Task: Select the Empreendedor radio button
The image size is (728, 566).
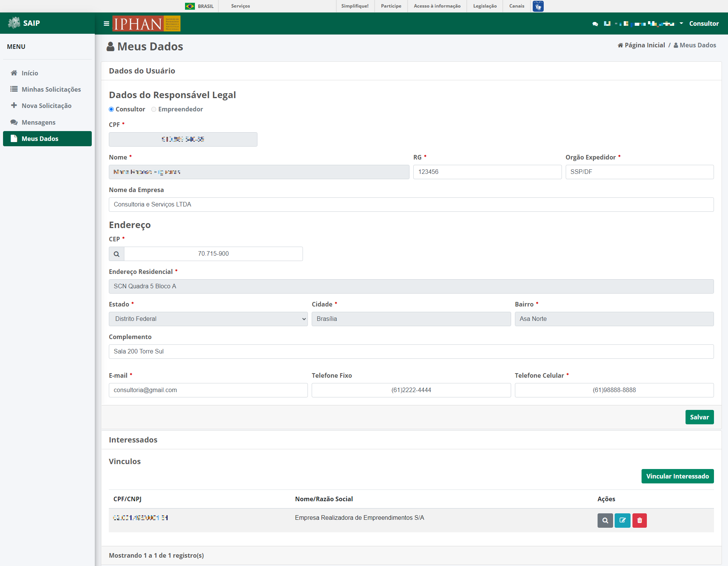Action: click(154, 109)
